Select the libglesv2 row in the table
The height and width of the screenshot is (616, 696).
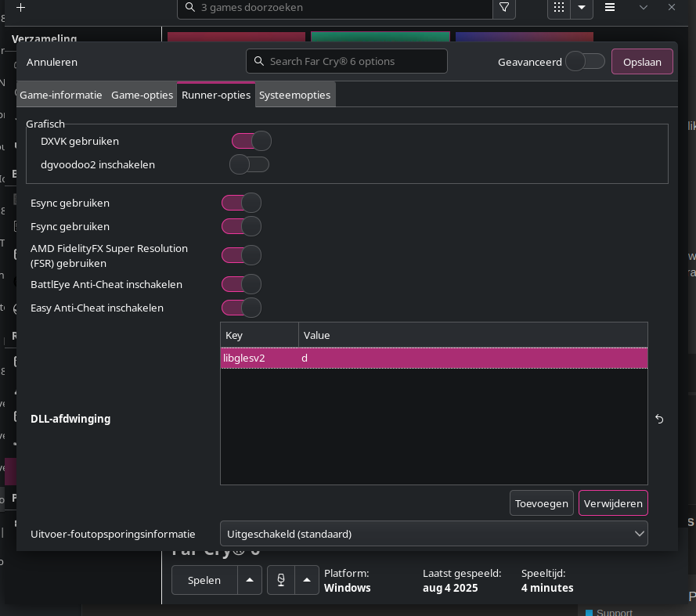coord(434,358)
